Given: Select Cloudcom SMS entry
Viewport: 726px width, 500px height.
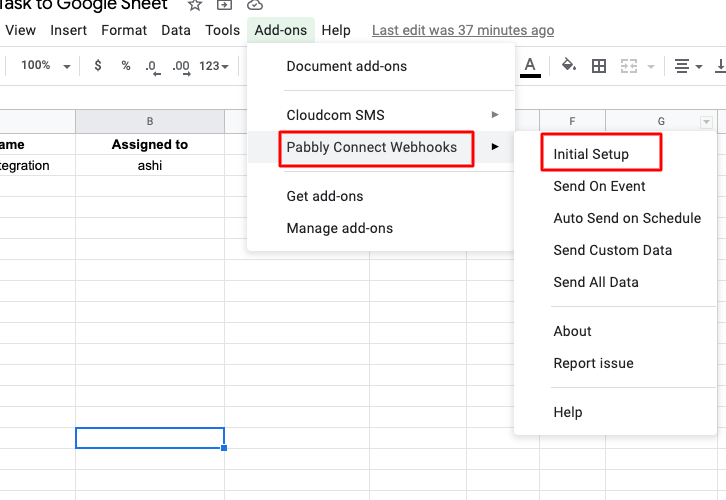Looking at the screenshot, I should (x=381, y=115).
